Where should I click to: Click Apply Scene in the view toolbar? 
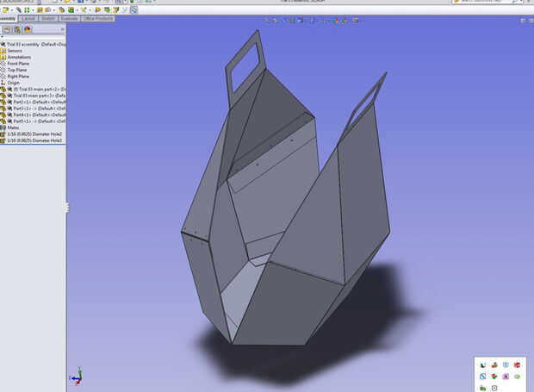(345, 21)
